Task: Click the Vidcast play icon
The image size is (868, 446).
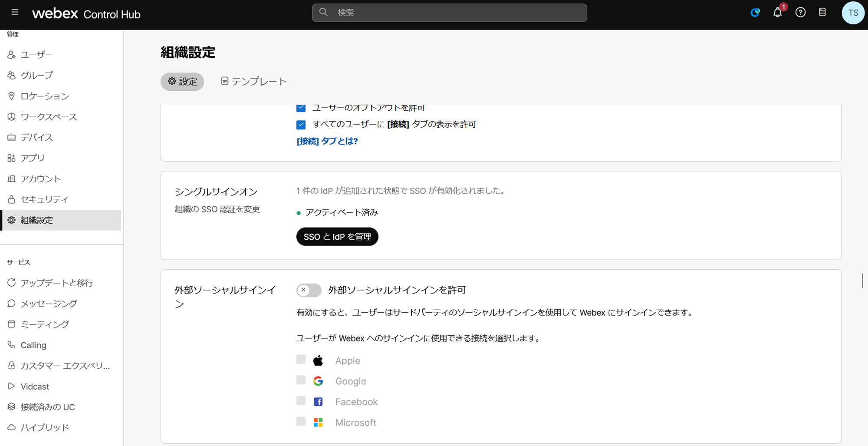Action: click(12, 386)
